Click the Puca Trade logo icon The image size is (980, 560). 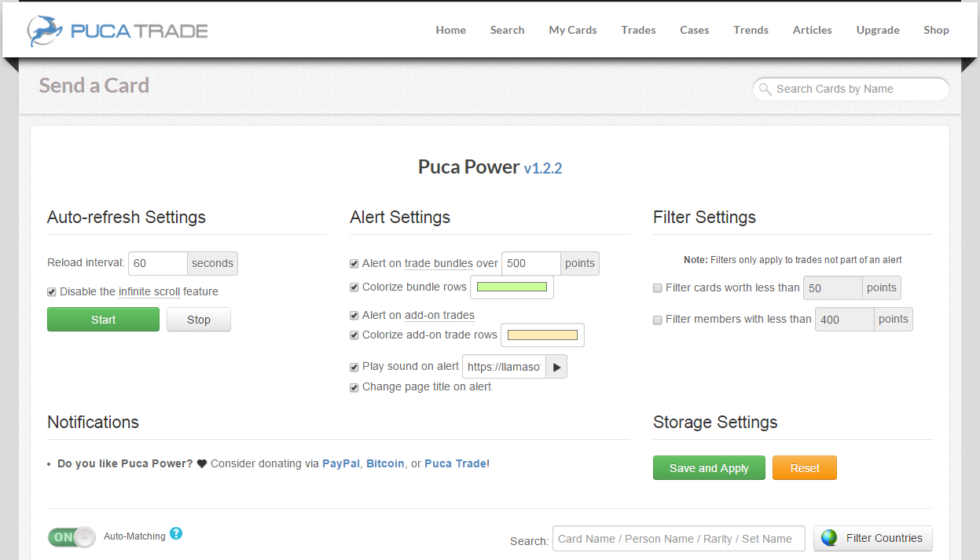(x=45, y=31)
